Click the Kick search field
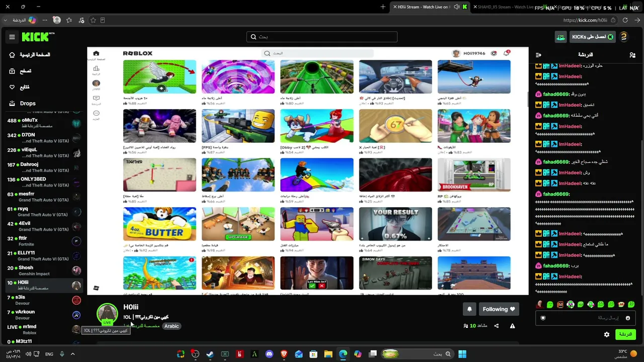The height and width of the screenshot is (362, 644). tap(322, 37)
